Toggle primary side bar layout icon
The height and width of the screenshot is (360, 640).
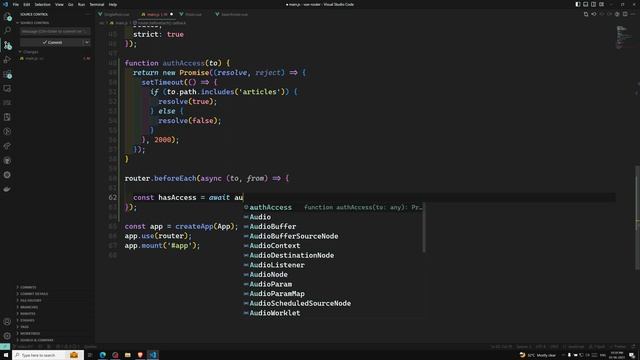pos(578,4)
